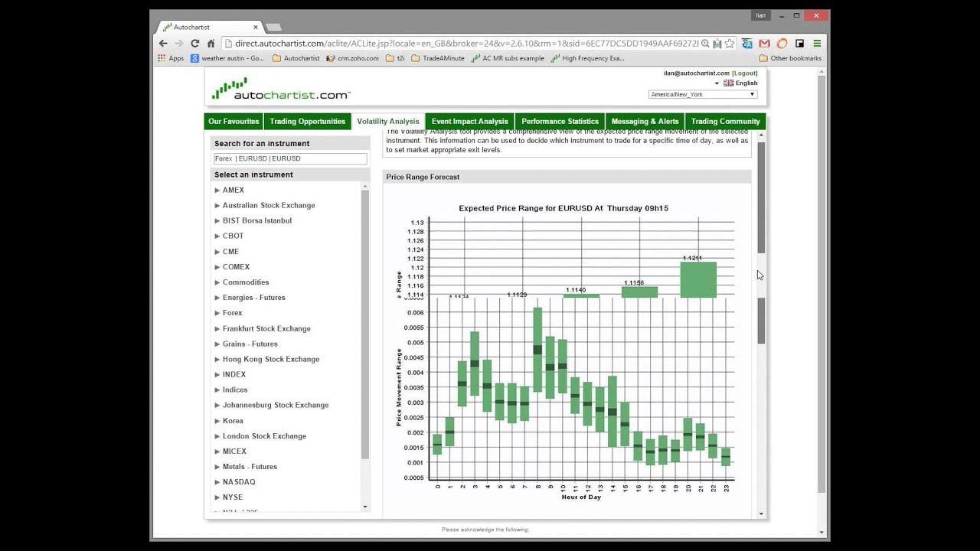
Task: Click the black square extension icon
Action: click(799, 44)
